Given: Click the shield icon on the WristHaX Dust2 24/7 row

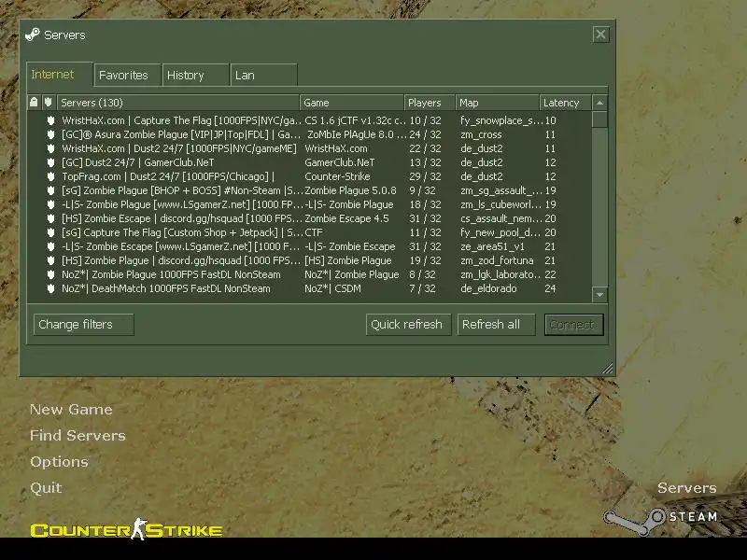Looking at the screenshot, I should (51, 148).
